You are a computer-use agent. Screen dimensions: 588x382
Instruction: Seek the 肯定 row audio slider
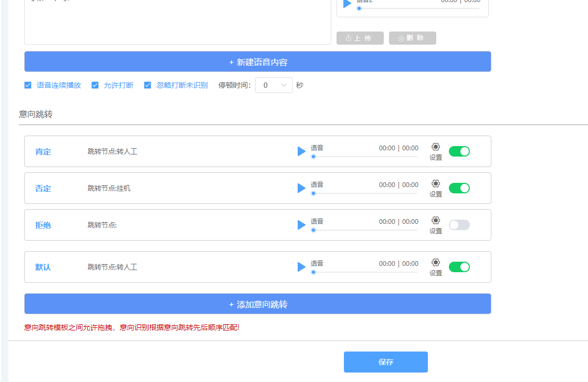tap(364, 157)
